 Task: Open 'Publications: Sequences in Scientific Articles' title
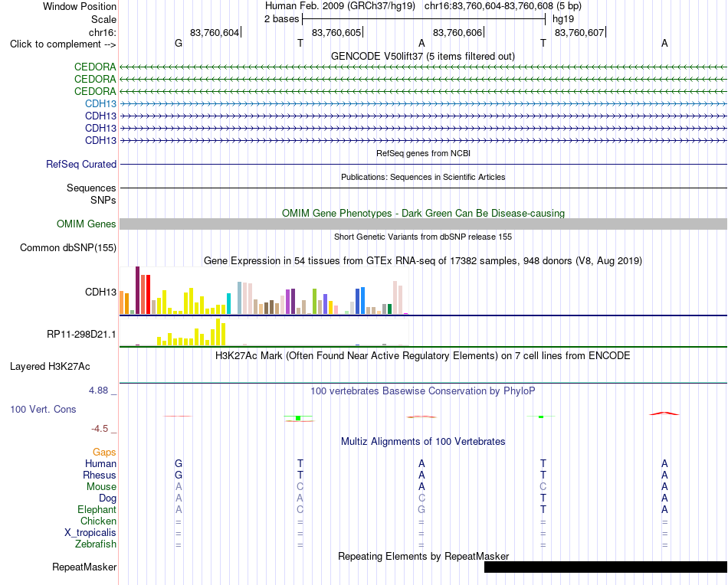423,177
